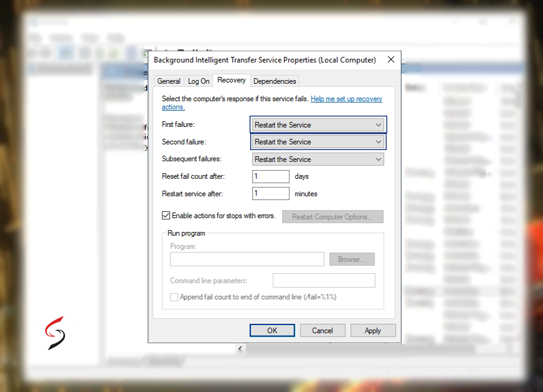Screen dimensions: 543x392
Task: Open the Dependencies tab
Action: (x=275, y=81)
